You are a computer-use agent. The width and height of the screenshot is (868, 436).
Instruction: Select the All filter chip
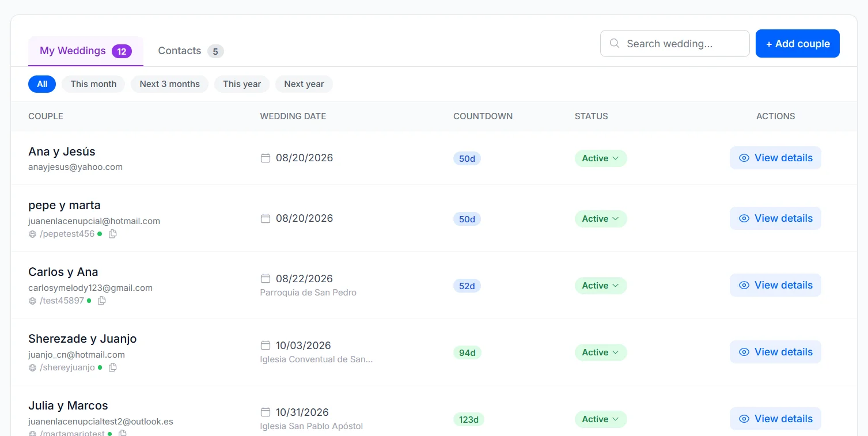point(42,84)
